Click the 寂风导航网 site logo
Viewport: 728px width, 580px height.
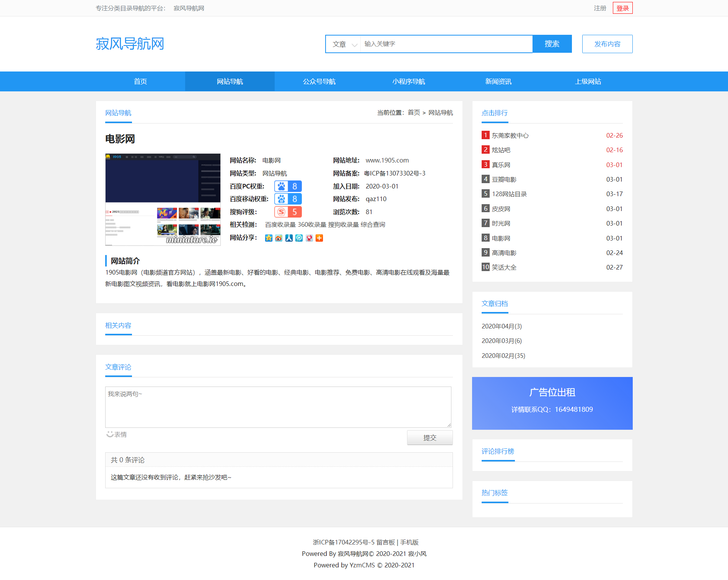(130, 44)
